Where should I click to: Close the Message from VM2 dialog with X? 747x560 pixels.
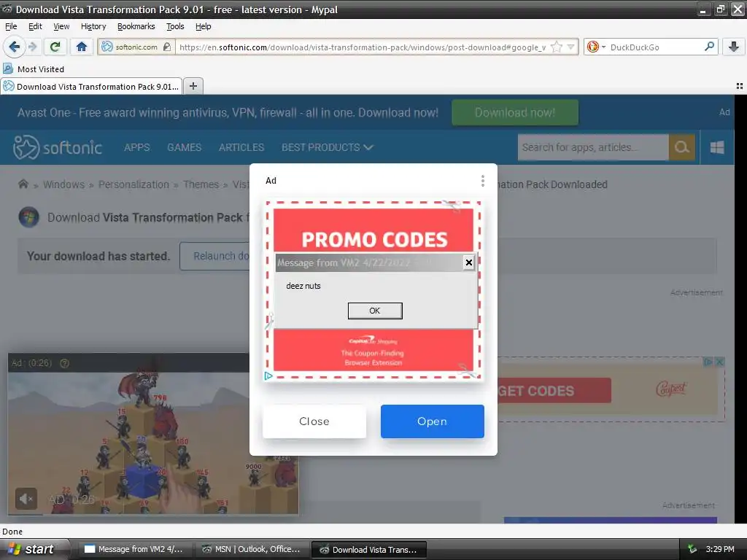[x=469, y=262]
